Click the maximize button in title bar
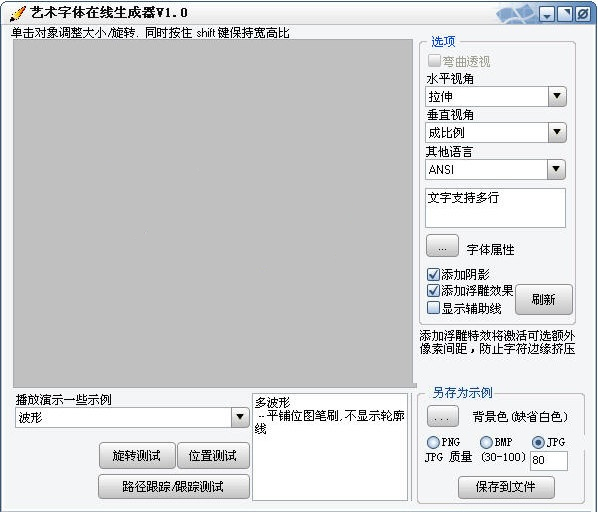Viewport: 598px width, 512px height. (565, 15)
